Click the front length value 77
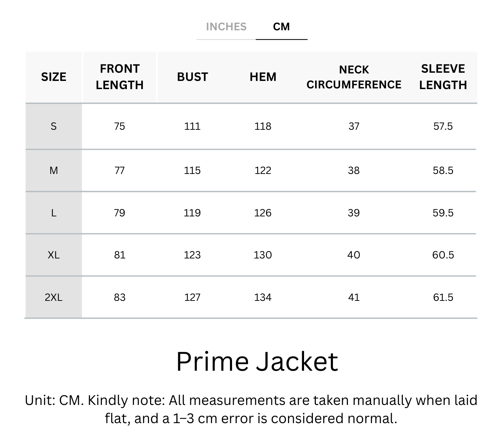Image resolution: width=504 pixels, height=447 pixels. tap(120, 170)
